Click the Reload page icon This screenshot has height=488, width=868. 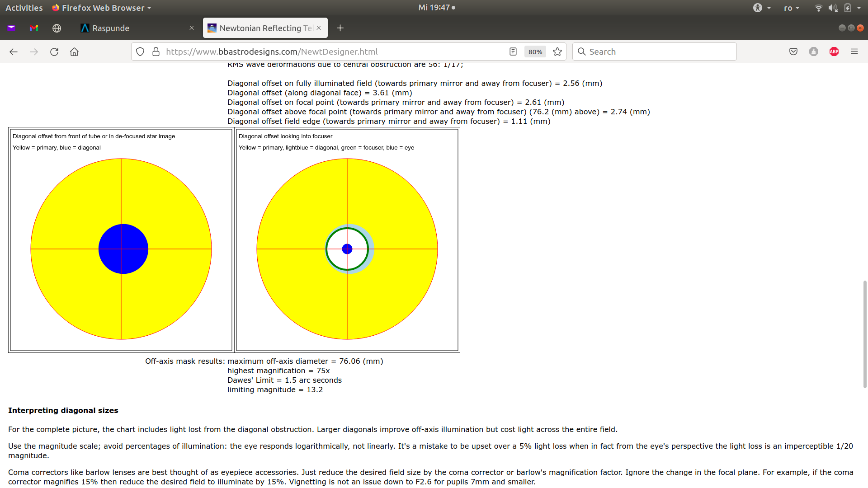point(54,52)
